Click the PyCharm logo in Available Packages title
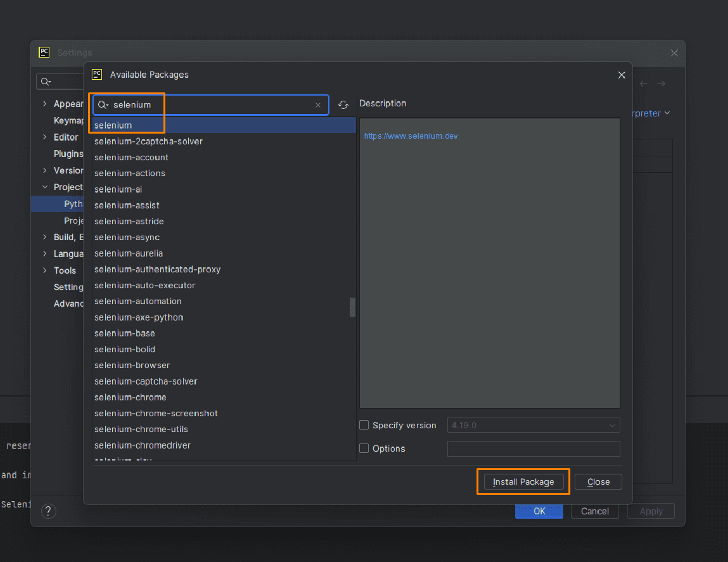 tap(97, 74)
